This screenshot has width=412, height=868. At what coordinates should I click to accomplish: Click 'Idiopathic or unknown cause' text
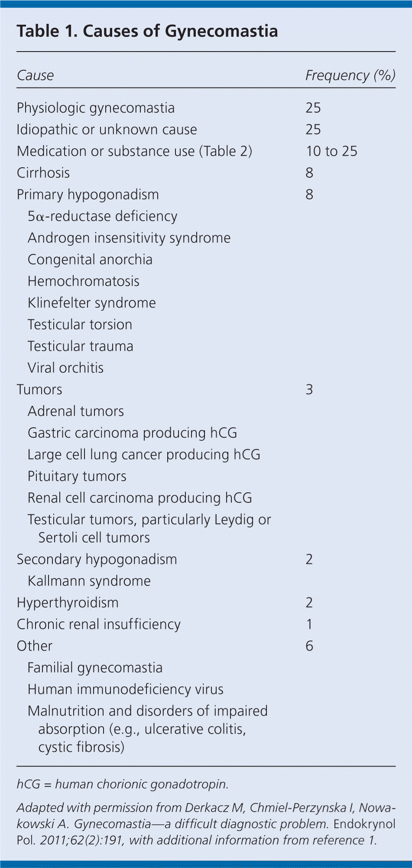pos(107,130)
